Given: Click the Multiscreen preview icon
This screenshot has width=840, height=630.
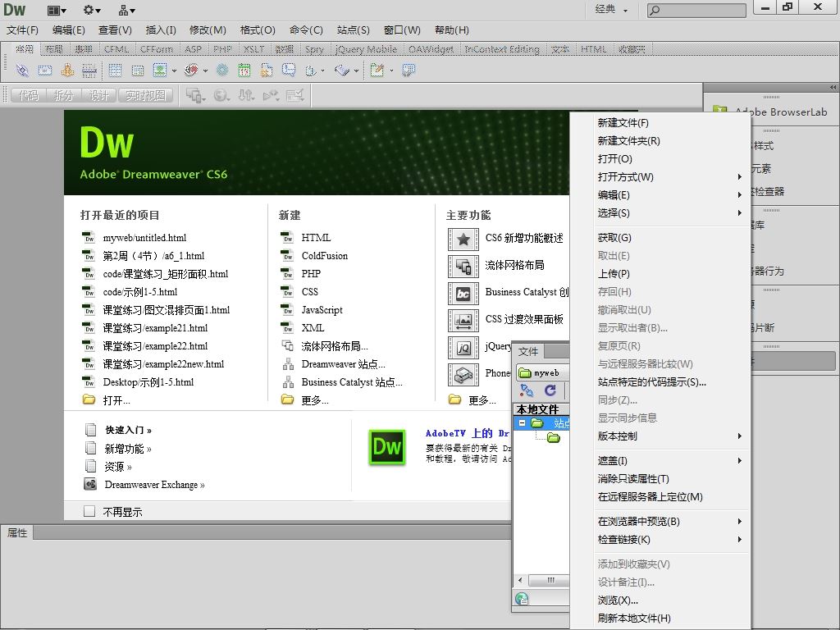Looking at the screenshot, I should (x=195, y=96).
